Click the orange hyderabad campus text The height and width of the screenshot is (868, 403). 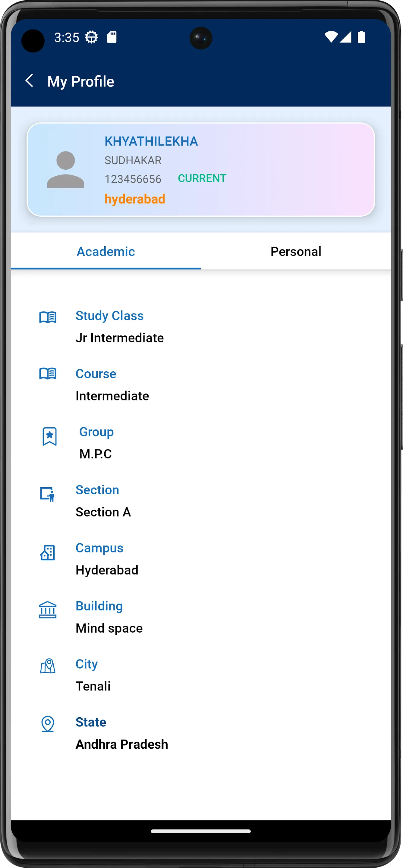coord(135,199)
